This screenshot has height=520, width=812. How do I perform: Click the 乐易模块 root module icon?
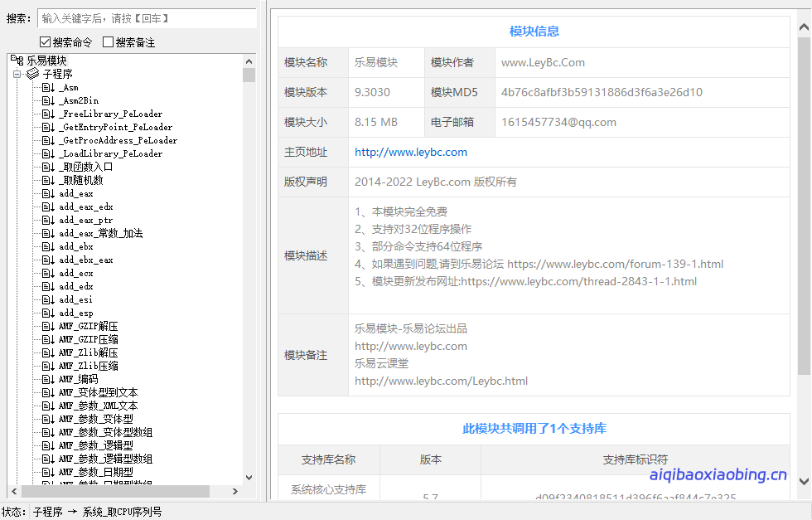point(18,61)
